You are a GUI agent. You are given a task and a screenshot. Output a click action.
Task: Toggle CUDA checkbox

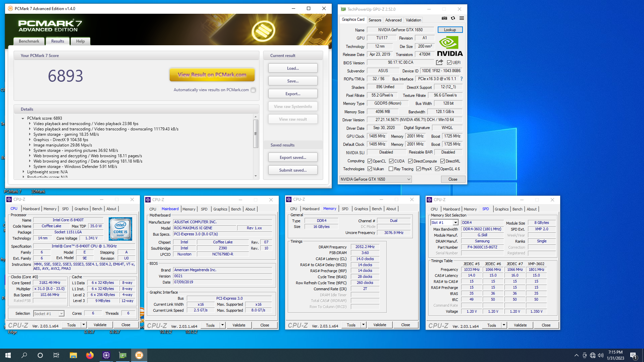click(391, 161)
